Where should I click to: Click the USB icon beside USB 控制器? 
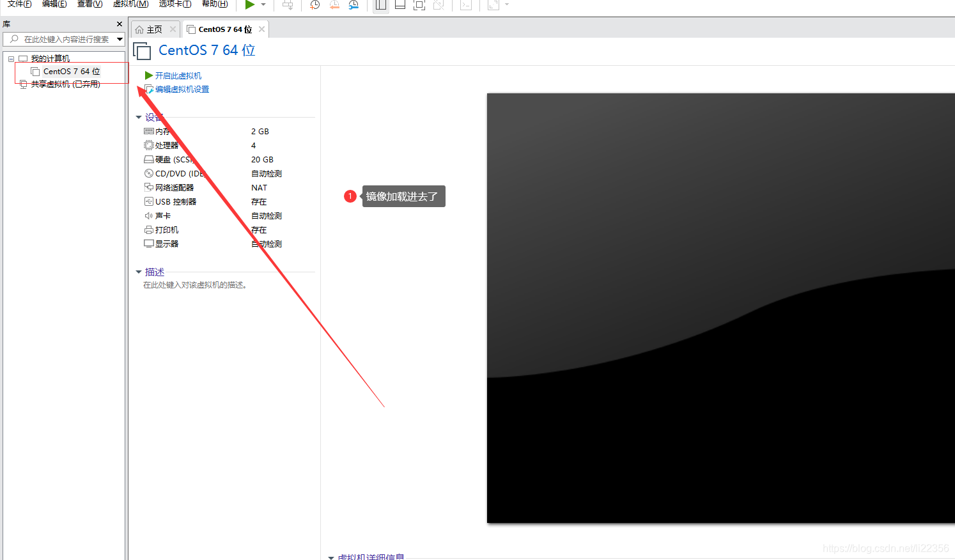pos(149,202)
